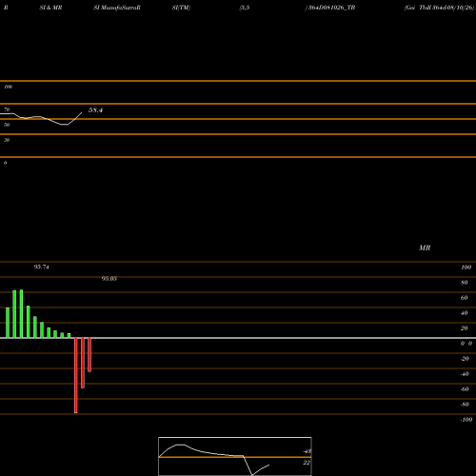476x476 pixels.
Task: Click the 70 level on RSI axis
Action: point(7,109)
